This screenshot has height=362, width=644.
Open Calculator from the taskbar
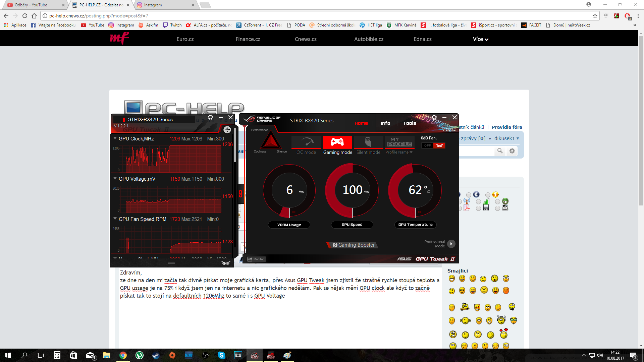click(57, 355)
